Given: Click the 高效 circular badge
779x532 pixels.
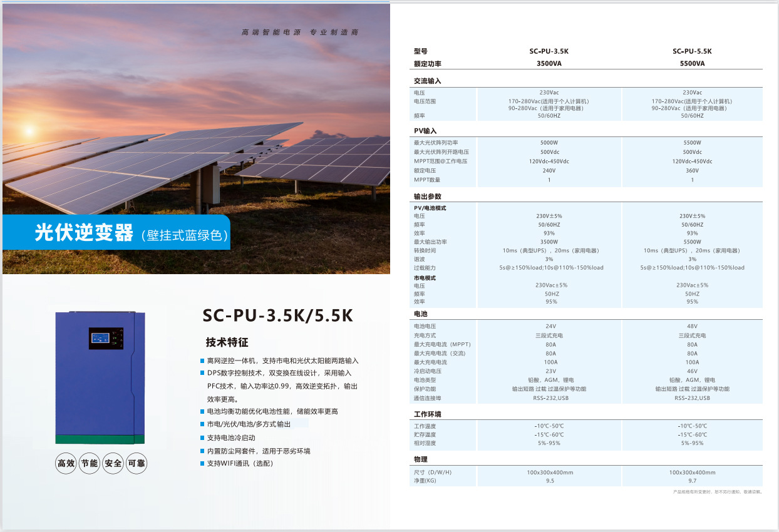Looking at the screenshot, I should click(x=66, y=464).
